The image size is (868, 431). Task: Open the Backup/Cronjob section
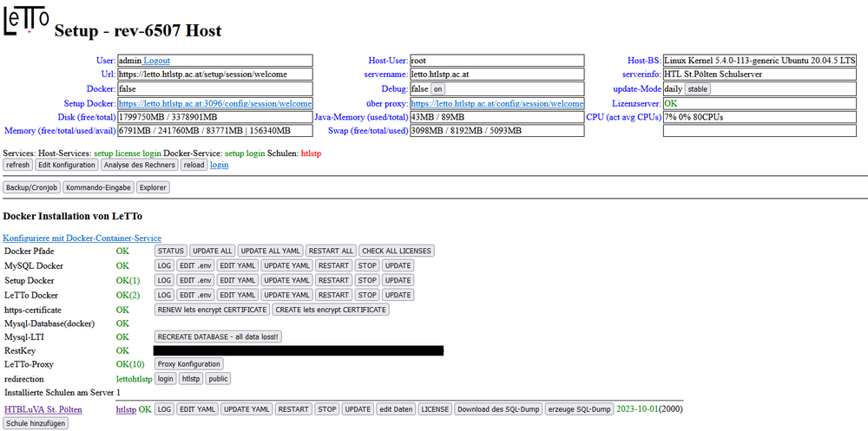tap(31, 187)
